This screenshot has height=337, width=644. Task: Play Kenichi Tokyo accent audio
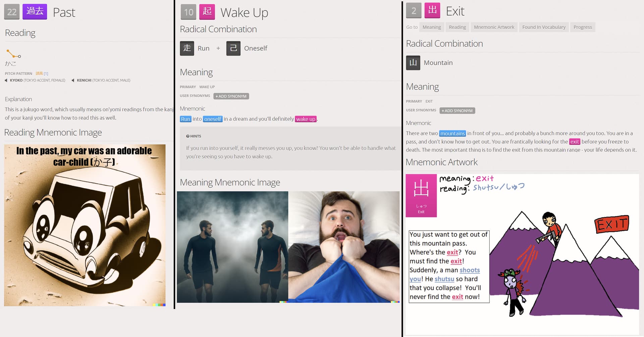(101, 80)
